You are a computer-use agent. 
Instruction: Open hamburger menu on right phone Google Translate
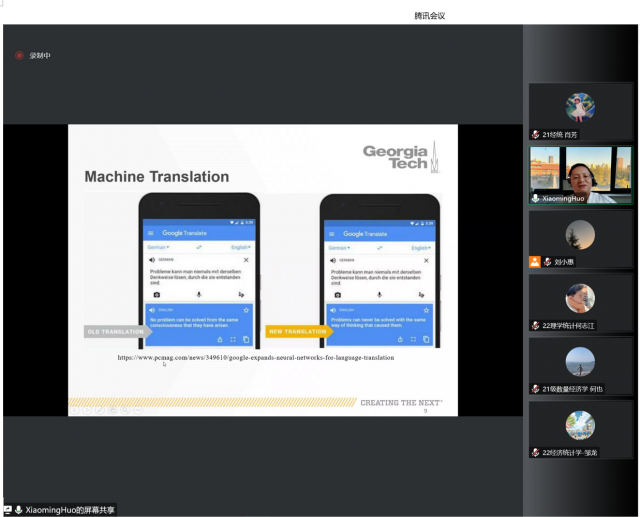pos(331,234)
